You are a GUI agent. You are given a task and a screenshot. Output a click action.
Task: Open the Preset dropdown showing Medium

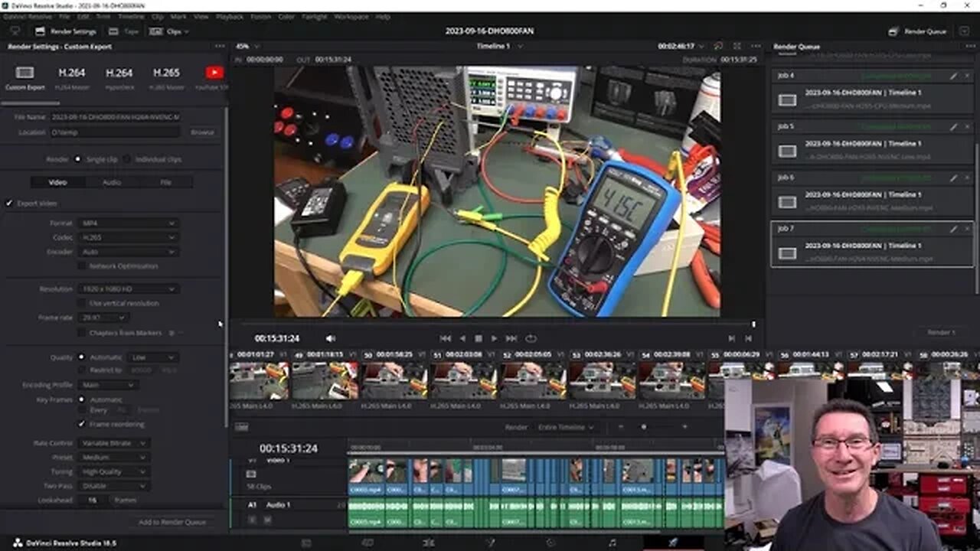[x=113, y=458]
